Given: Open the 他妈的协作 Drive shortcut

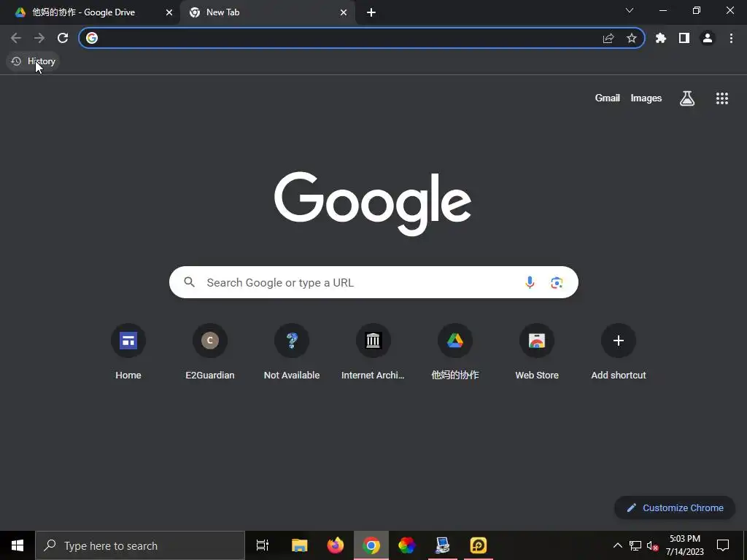Looking at the screenshot, I should pyautogui.click(x=455, y=351).
